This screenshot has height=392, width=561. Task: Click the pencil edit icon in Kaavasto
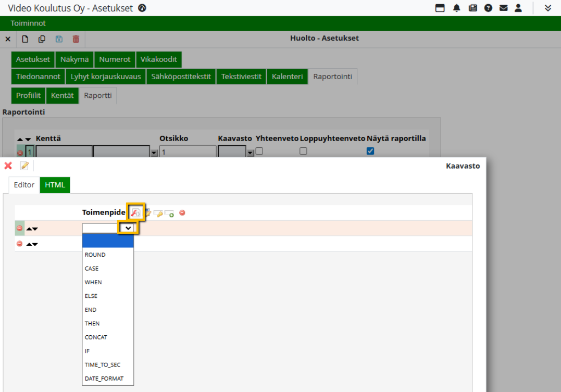pyautogui.click(x=24, y=166)
